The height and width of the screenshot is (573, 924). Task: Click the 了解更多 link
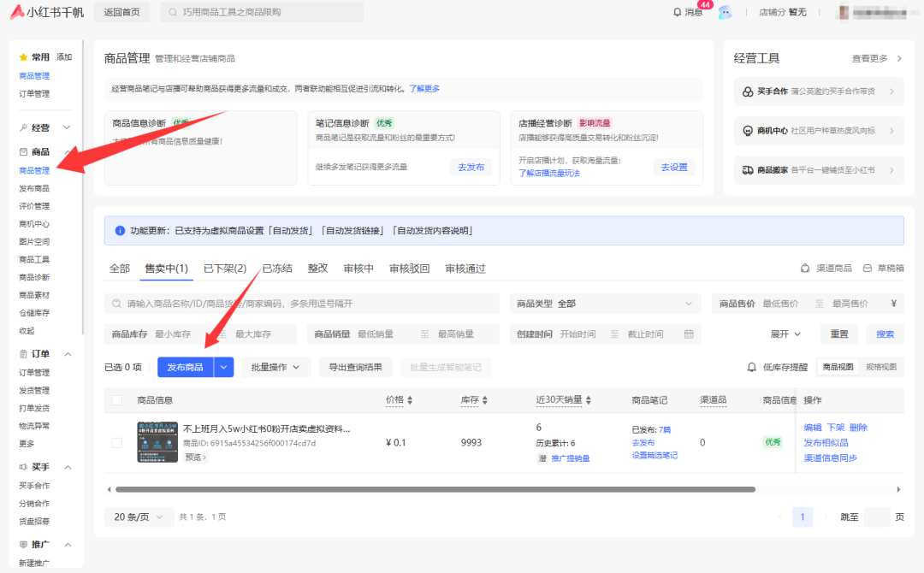pos(424,89)
